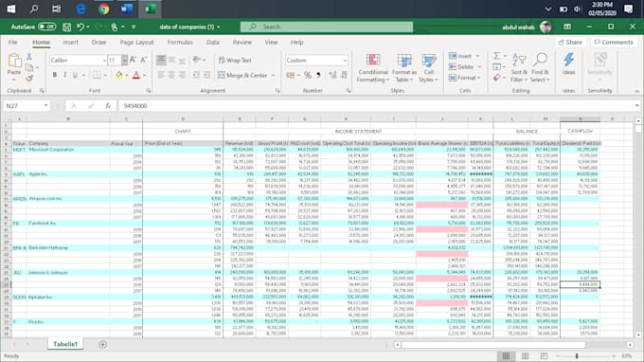Toggle Top Align alignment
Screen dimensions: 644x362
161,61
